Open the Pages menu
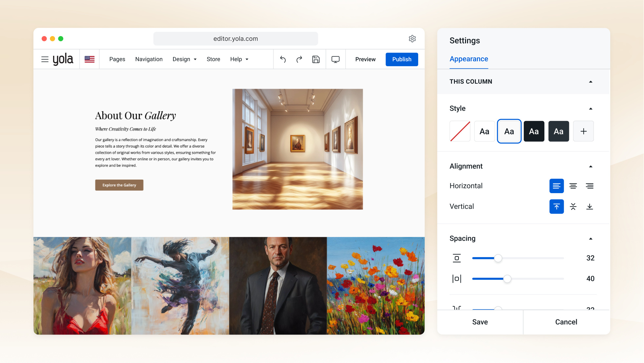The height and width of the screenshot is (363, 644). coord(117,59)
